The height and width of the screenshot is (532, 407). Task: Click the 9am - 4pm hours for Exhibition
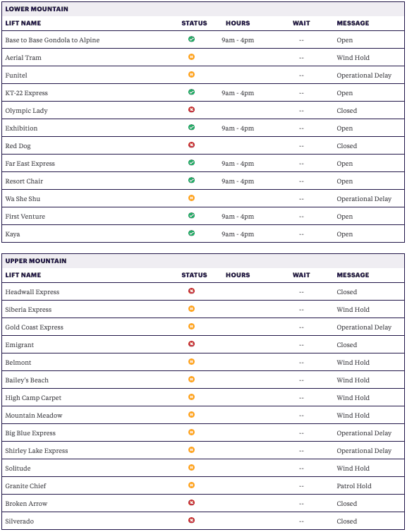coord(238,128)
